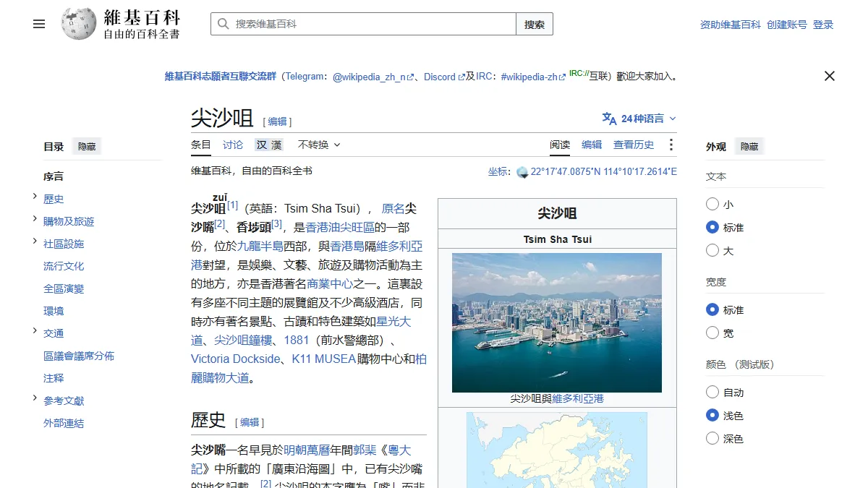Open the 尖沙咀鐘樓 article link

[243, 340]
